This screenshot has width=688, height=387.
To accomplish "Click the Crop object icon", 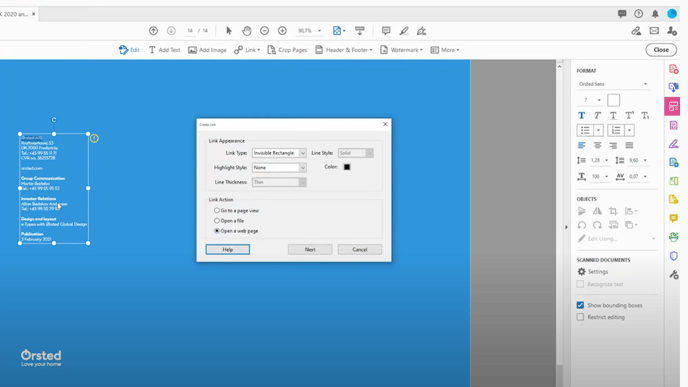I will pyautogui.click(x=613, y=211).
